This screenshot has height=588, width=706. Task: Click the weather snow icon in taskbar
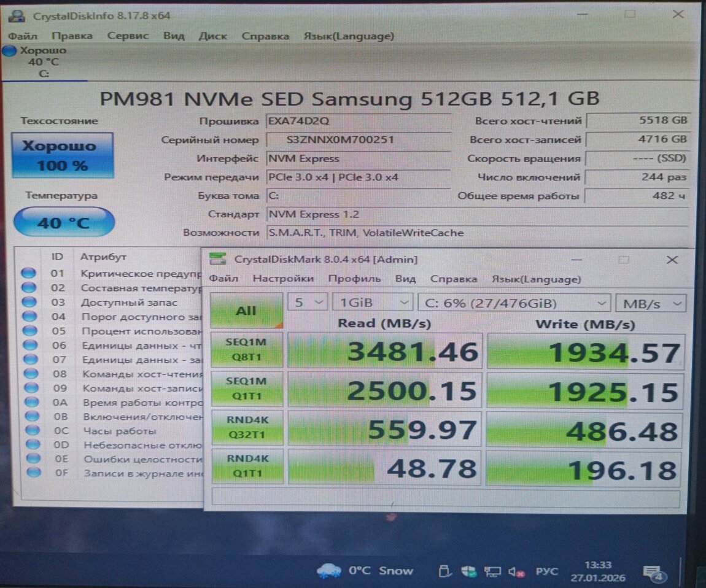(x=328, y=571)
